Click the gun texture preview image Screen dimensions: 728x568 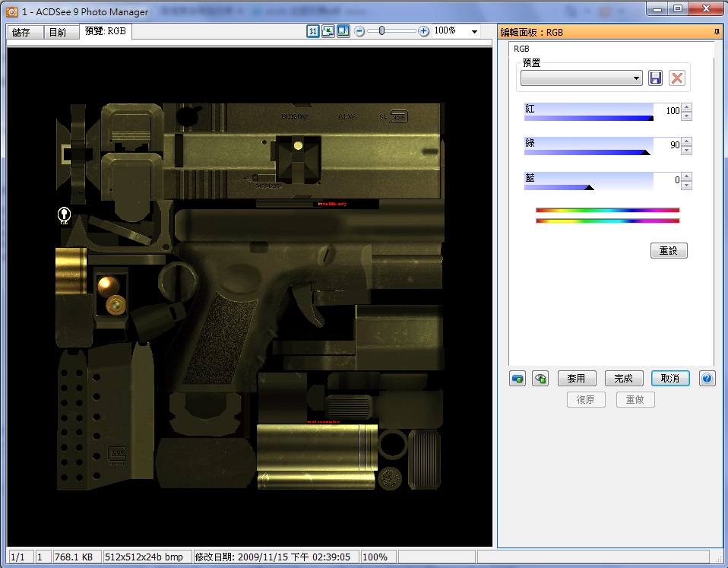click(250, 297)
